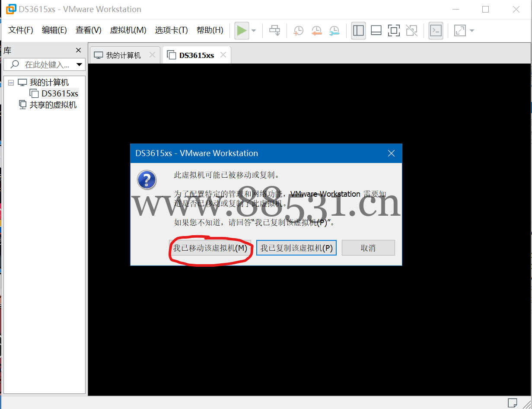This screenshot has height=409, width=532.
Task: Click the stretch guest display icon
Action: coord(460,31)
